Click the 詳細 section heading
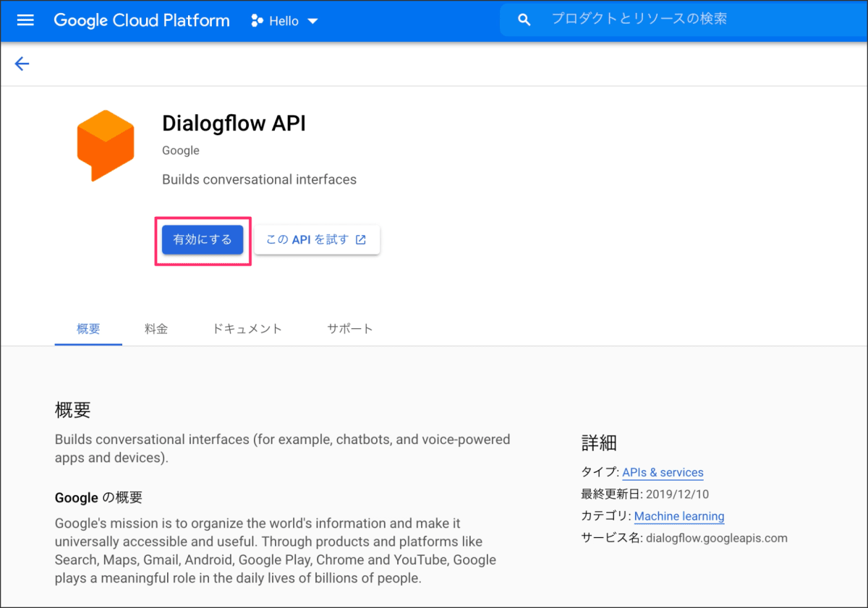The height and width of the screenshot is (608, 868). (599, 442)
